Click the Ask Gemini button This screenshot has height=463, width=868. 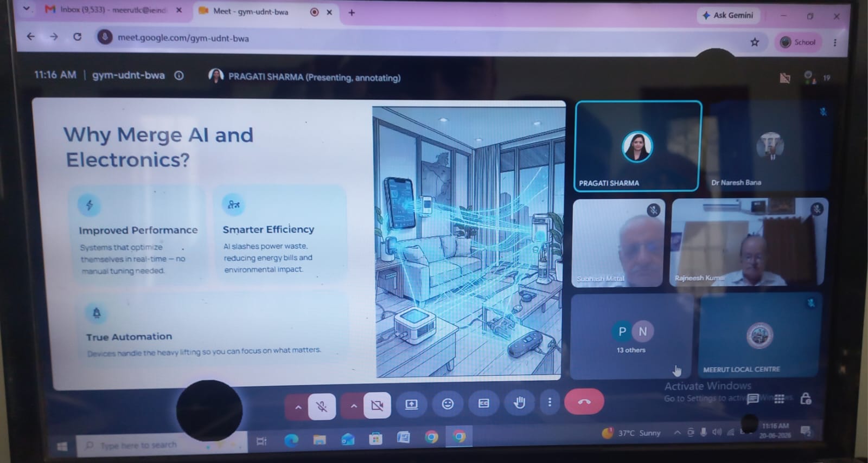[x=727, y=15]
